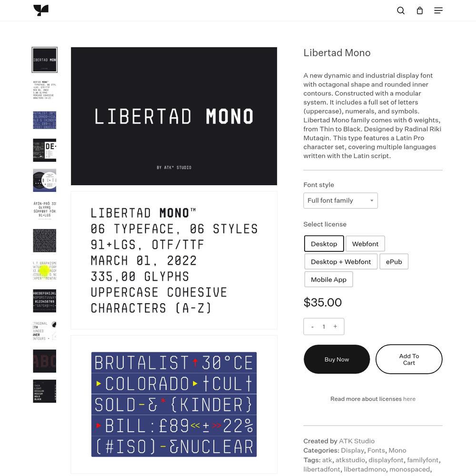
Task: Click the site logo in header
Action: (41, 10)
